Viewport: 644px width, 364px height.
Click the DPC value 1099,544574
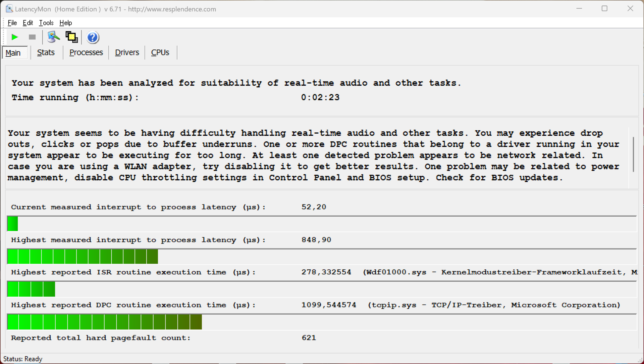pos(329,305)
